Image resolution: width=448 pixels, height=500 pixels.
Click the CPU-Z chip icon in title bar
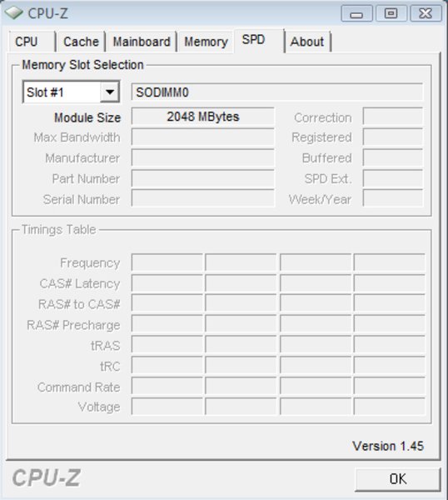coord(14,12)
